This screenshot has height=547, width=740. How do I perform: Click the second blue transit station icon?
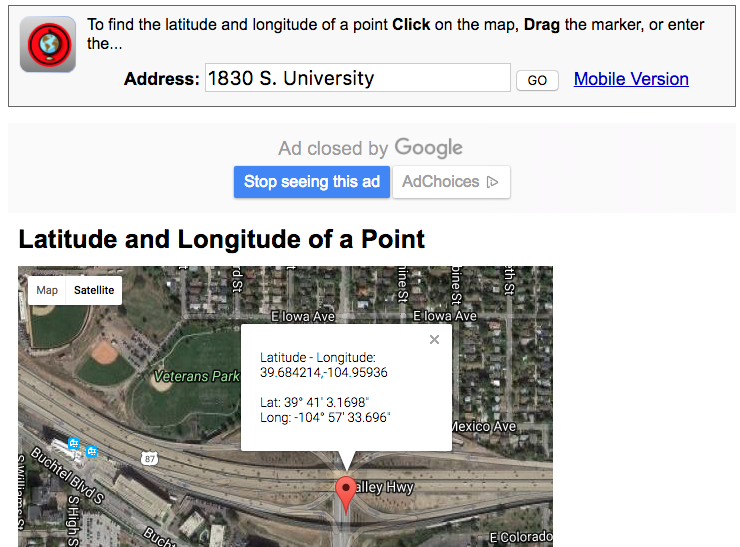(91, 452)
